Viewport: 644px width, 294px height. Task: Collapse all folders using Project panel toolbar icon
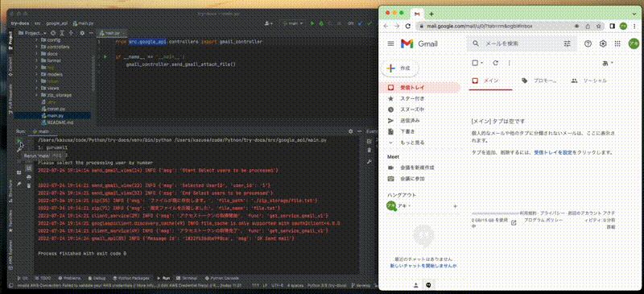coord(71,33)
